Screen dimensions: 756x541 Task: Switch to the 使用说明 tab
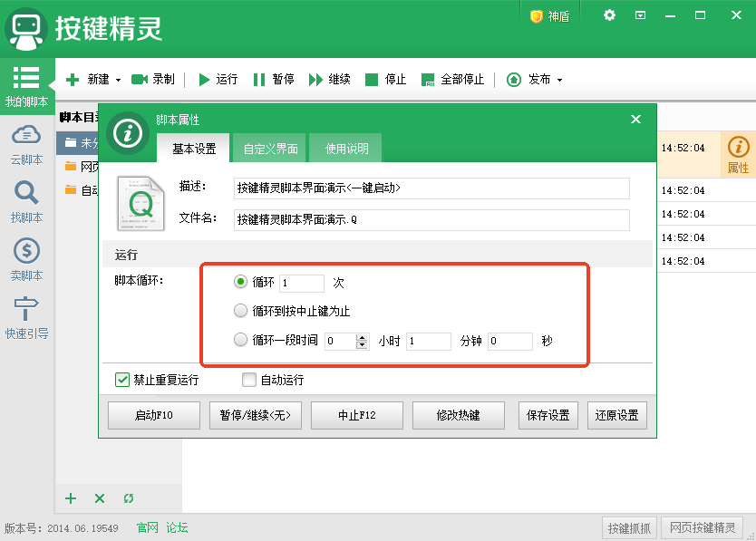point(346,149)
